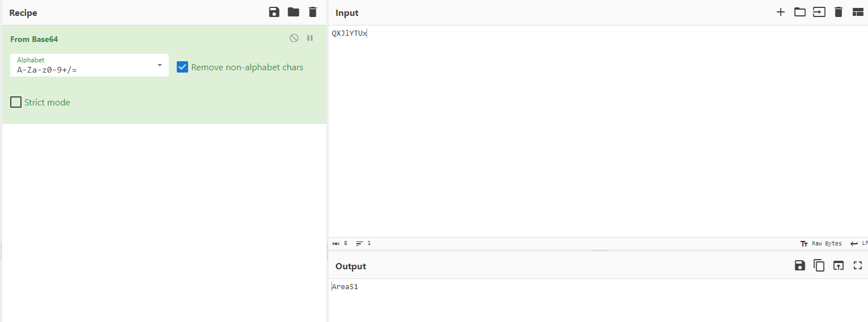Disable the From Base64 operation
The image size is (868, 322).
tap(294, 38)
